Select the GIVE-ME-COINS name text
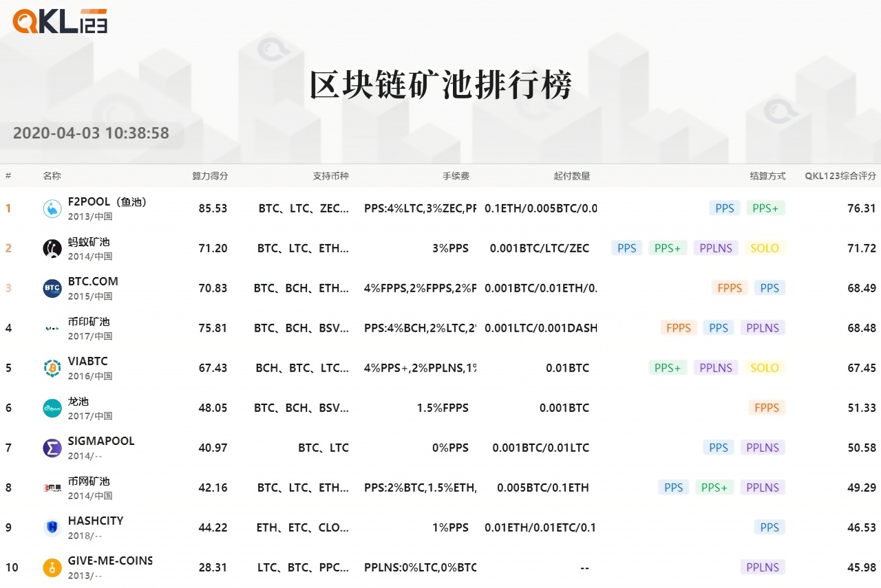The width and height of the screenshot is (881, 588). [110, 560]
